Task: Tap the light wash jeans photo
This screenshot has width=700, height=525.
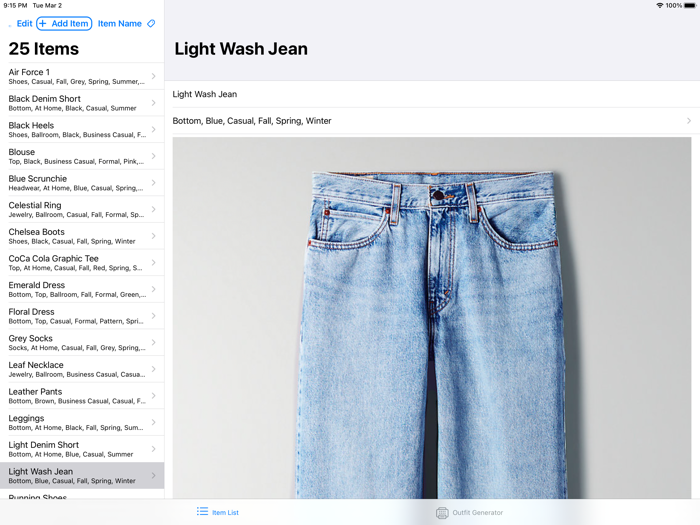Action: coord(432,318)
